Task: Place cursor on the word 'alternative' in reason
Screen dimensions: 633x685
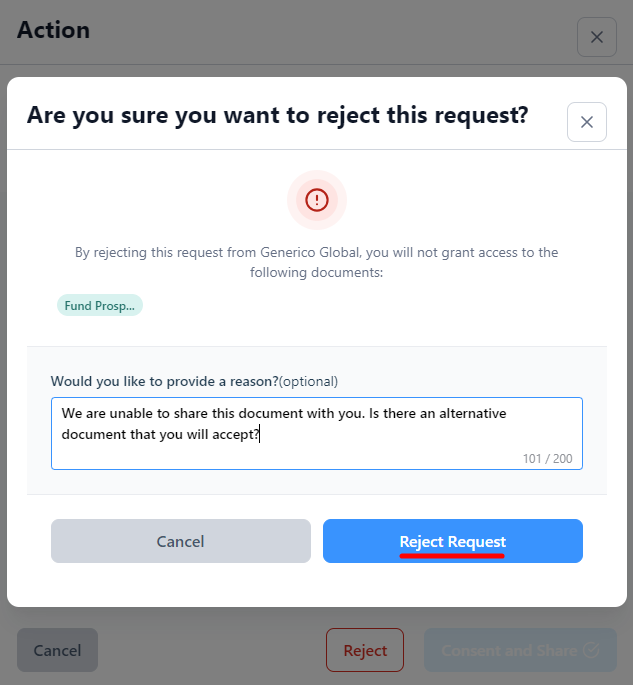Action: click(x=473, y=413)
